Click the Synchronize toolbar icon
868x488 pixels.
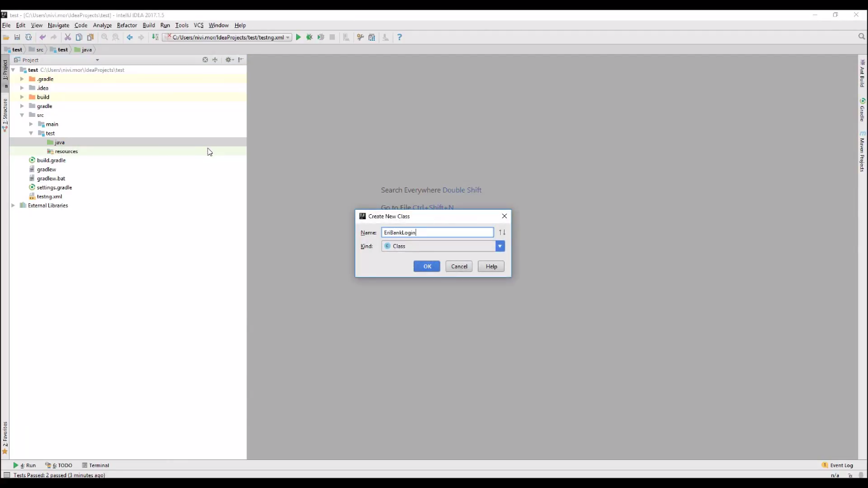pos(29,37)
